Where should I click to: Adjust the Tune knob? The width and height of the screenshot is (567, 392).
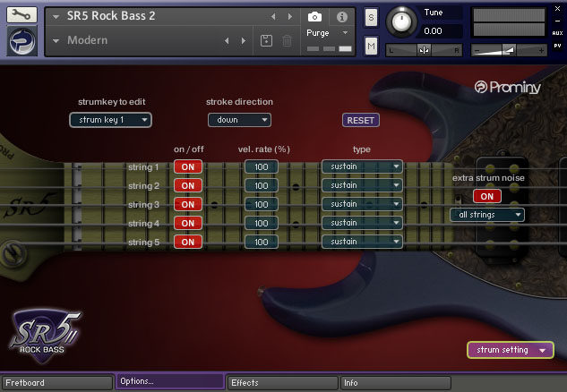[x=401, y=21]
